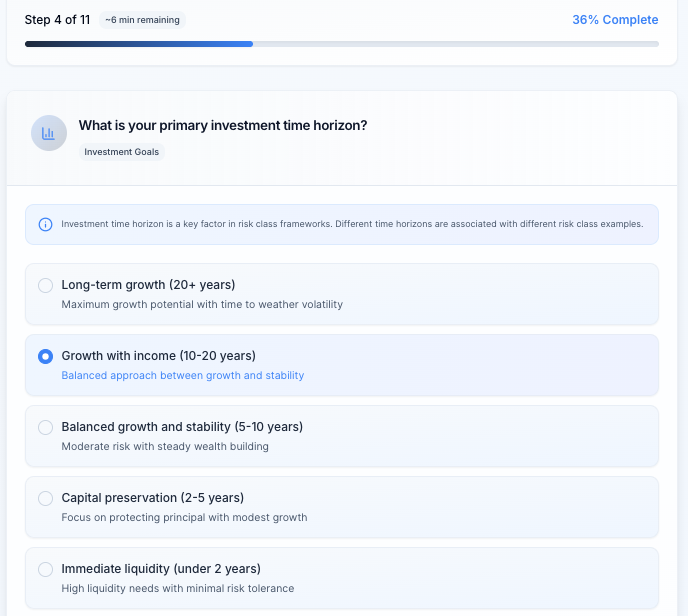Image resolution: width=688 pixels, height=616 pixels.
Task: Select Growth with income radio button
Action: pyautogui.click(x=45, y=356)
